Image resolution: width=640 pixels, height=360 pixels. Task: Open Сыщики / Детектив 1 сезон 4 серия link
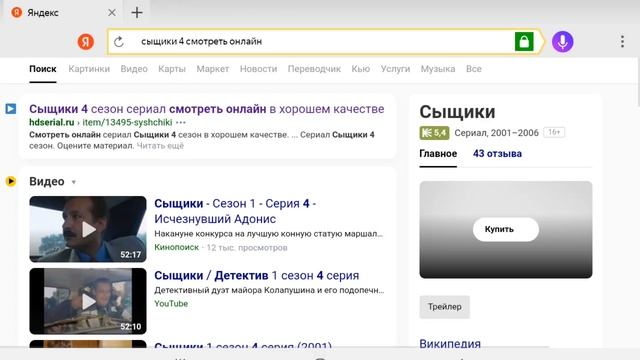click(257, 276)
